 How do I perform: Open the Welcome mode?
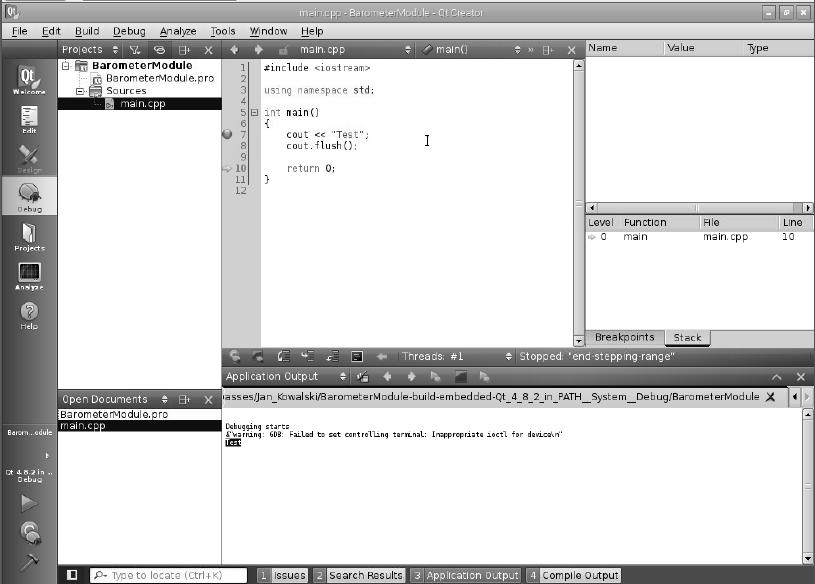(29, 79)
